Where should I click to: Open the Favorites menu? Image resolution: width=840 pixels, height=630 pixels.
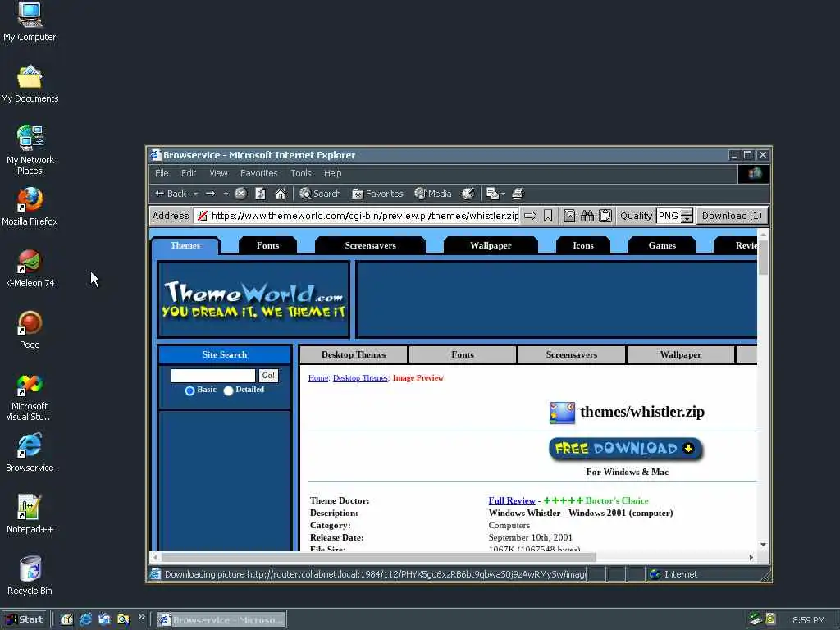point(258,173)
